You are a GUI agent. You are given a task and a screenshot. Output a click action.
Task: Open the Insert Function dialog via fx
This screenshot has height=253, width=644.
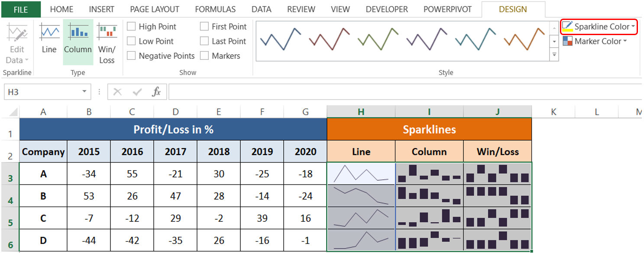[157, 91]
